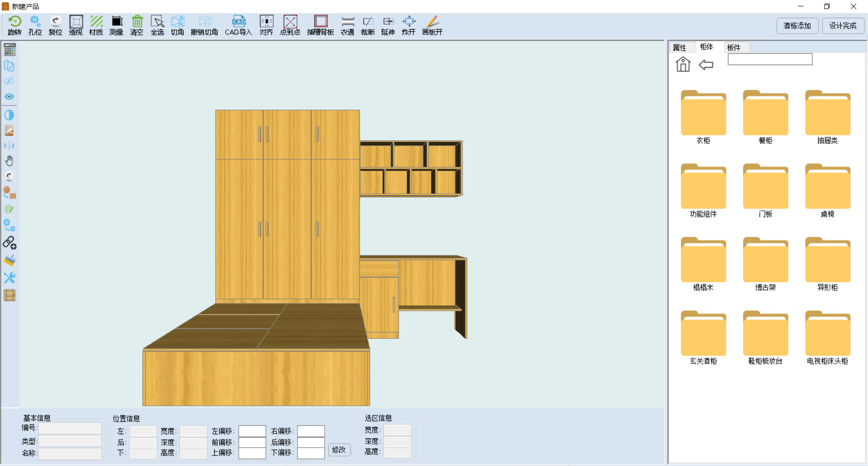This screenshot has height=466, width=868.
Task: Click the 左偏移 offset input field
Action: (252, 431)
